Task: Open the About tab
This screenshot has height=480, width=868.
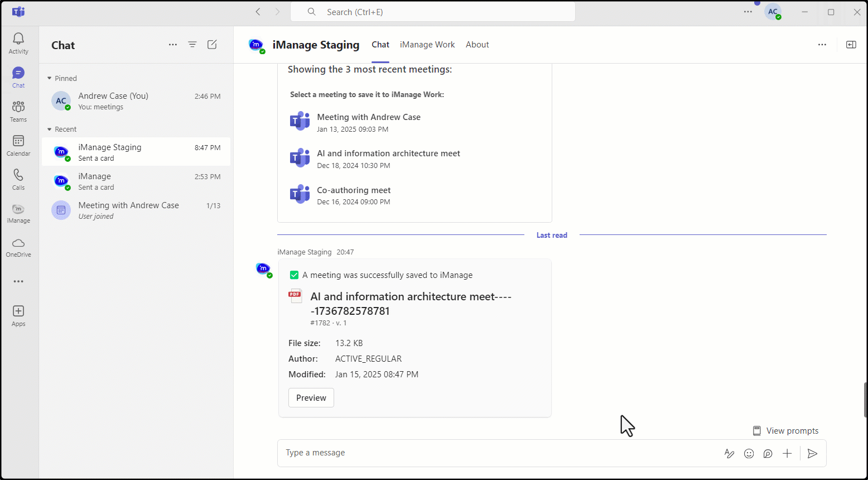Action: (477, 45)
